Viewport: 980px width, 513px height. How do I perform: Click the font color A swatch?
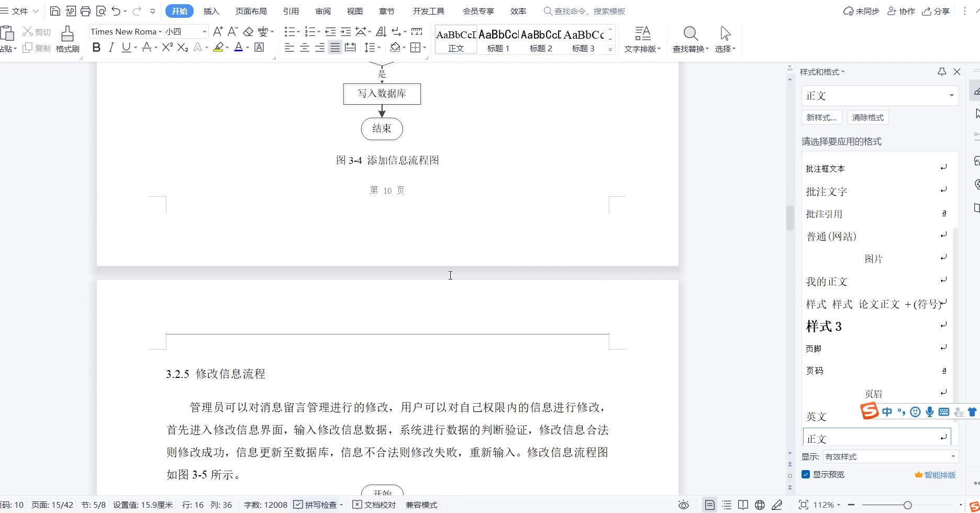(239, 48)
